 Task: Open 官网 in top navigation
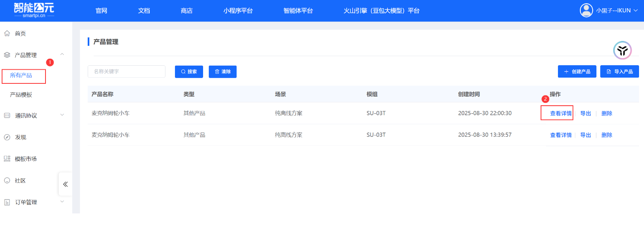[101, 11]
